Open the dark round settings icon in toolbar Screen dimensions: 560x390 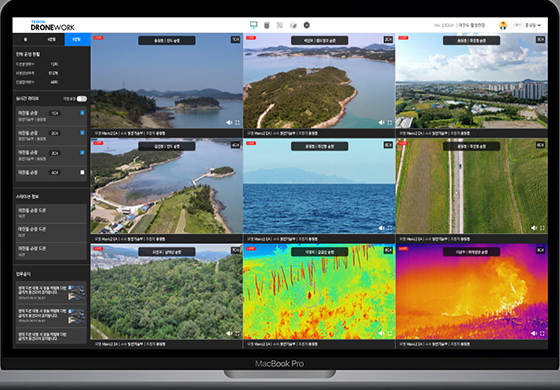click(x=306, y=25)
